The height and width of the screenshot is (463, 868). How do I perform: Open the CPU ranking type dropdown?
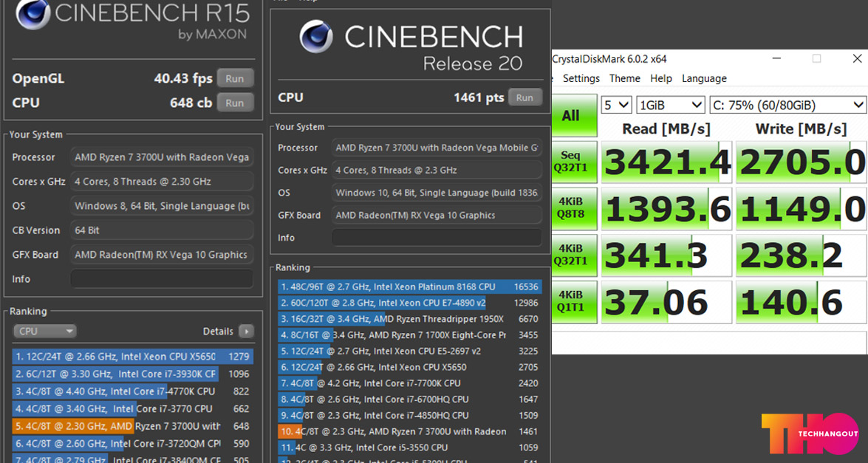click(44, 332)
